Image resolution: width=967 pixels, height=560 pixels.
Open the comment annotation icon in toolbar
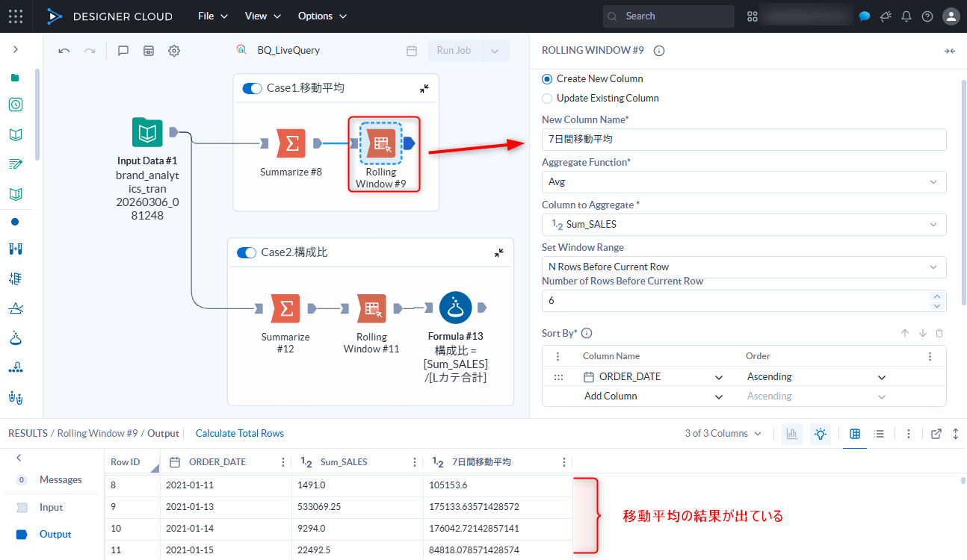[123, 51]
